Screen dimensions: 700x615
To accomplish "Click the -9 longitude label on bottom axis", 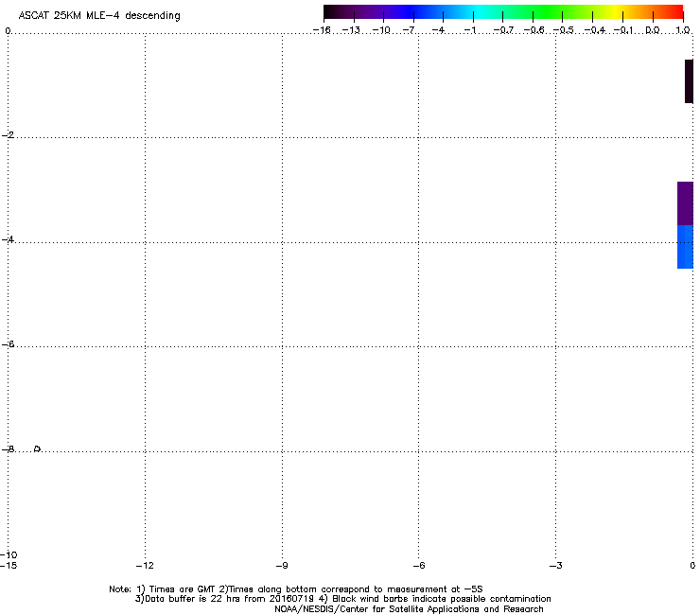I will pos(282,566).
